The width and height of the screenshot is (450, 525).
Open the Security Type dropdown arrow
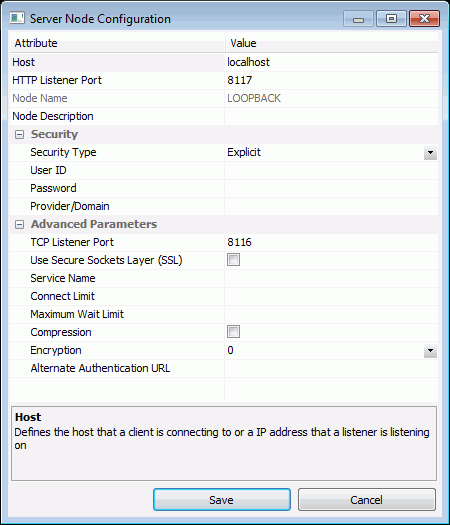[x=430, y=153]
